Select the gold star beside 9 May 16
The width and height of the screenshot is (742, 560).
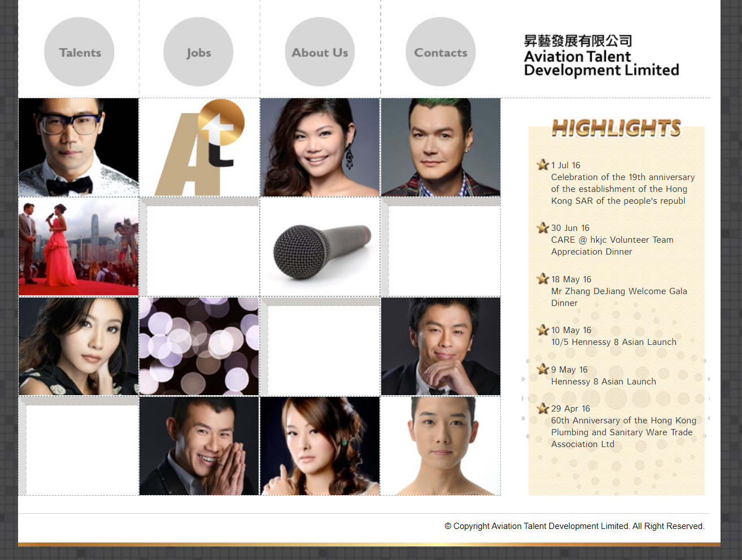pos(543,369)
